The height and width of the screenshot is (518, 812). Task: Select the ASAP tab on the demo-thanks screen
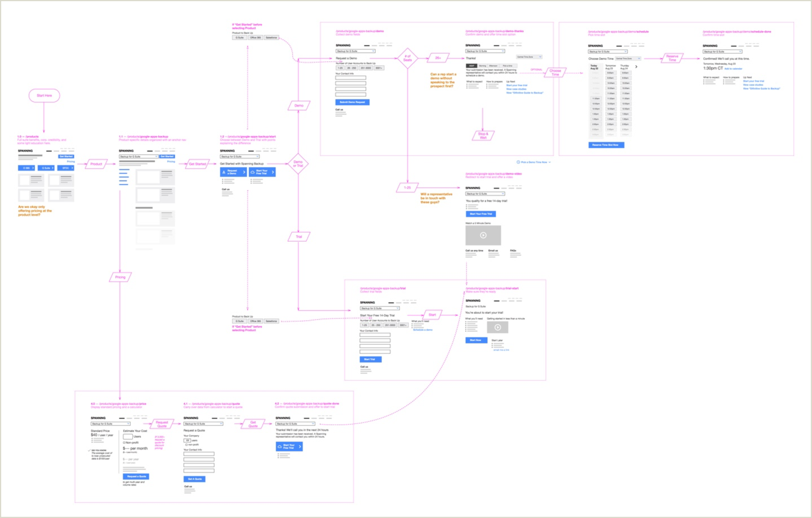tap(471, 66)
